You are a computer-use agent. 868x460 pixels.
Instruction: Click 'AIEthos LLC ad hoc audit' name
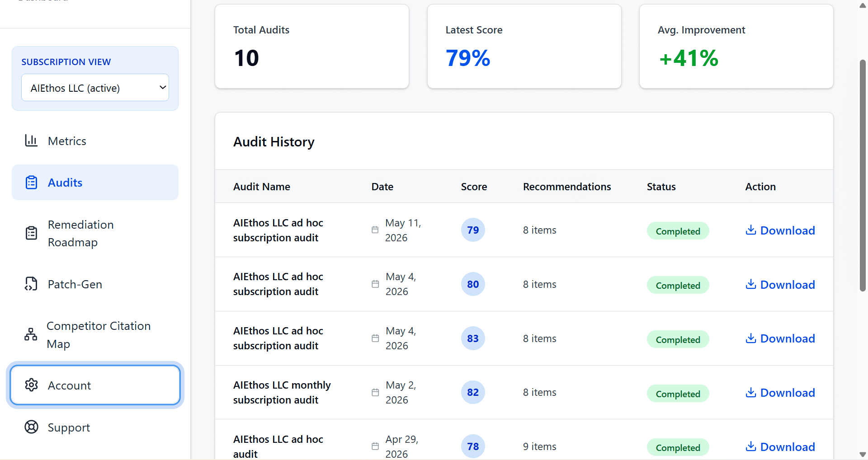pos(278,446)
